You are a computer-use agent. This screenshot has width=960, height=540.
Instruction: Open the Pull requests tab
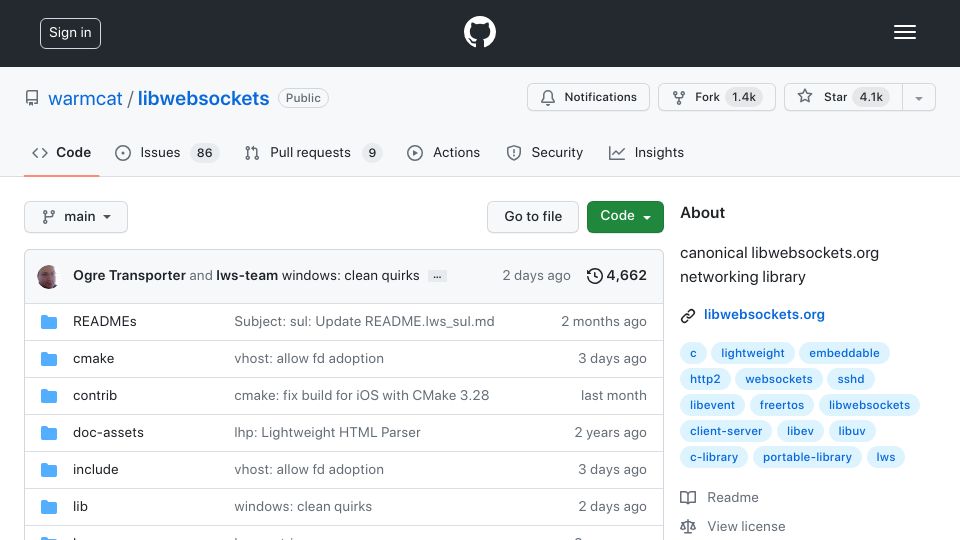pos(313,152)
